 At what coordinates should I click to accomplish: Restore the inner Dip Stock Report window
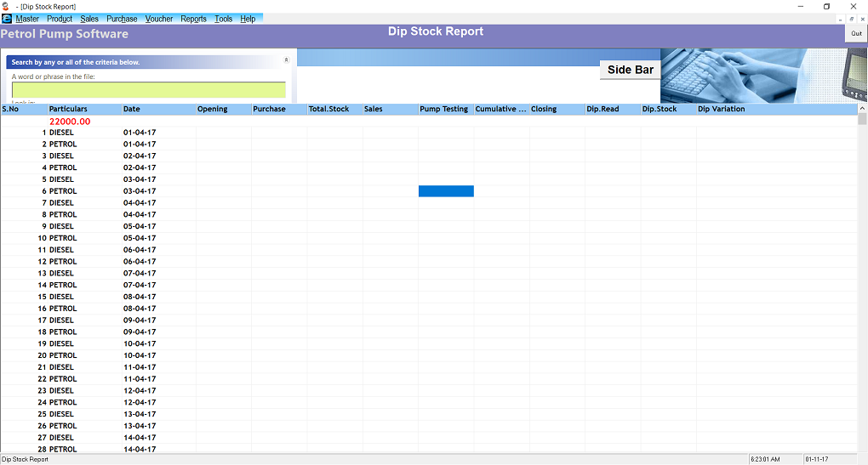click(851, 19)
